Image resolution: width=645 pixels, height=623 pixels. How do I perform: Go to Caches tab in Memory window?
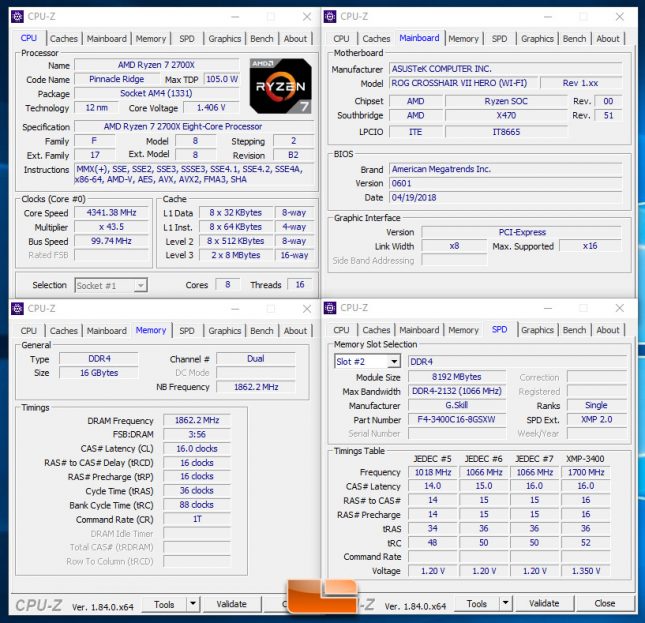[63, 331]
